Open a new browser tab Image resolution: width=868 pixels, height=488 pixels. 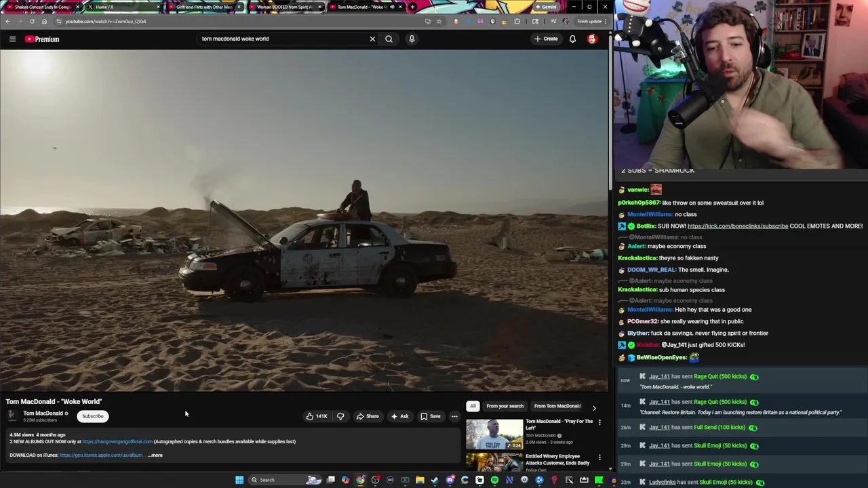(412, 7)
